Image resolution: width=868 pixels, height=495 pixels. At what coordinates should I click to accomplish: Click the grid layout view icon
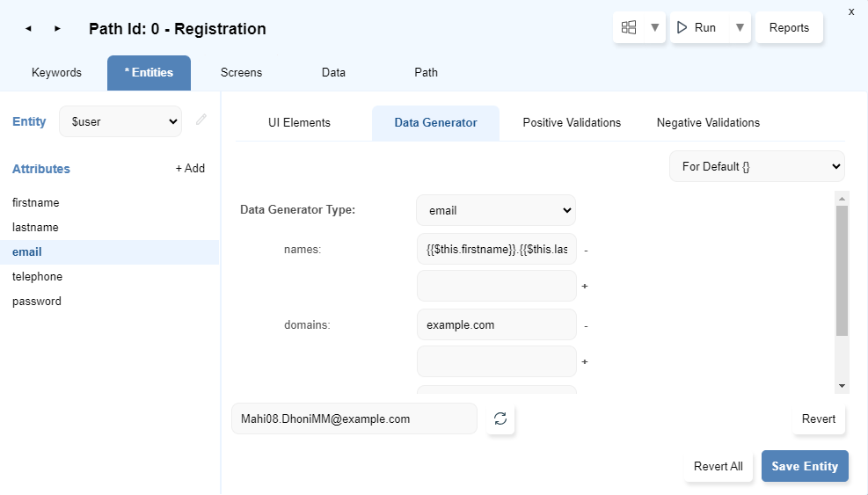(629, 27)
